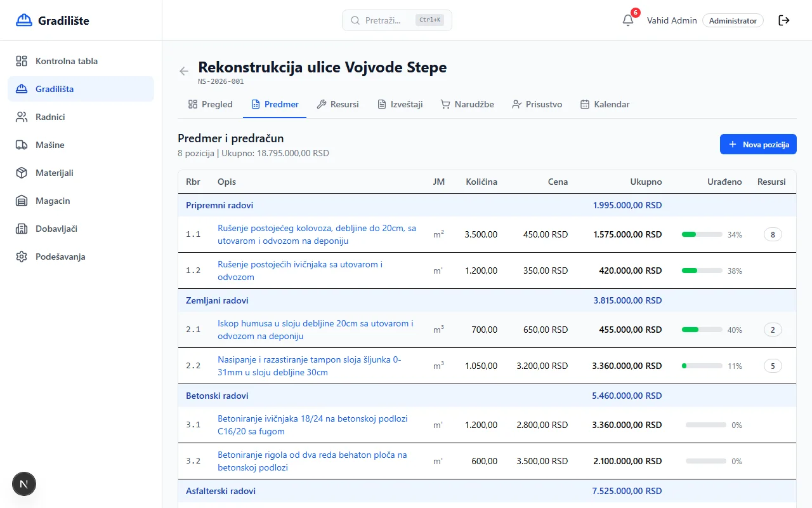Open the Dobavljači section
The height and width of the screenshot is (508, 812).
(56, 229)
